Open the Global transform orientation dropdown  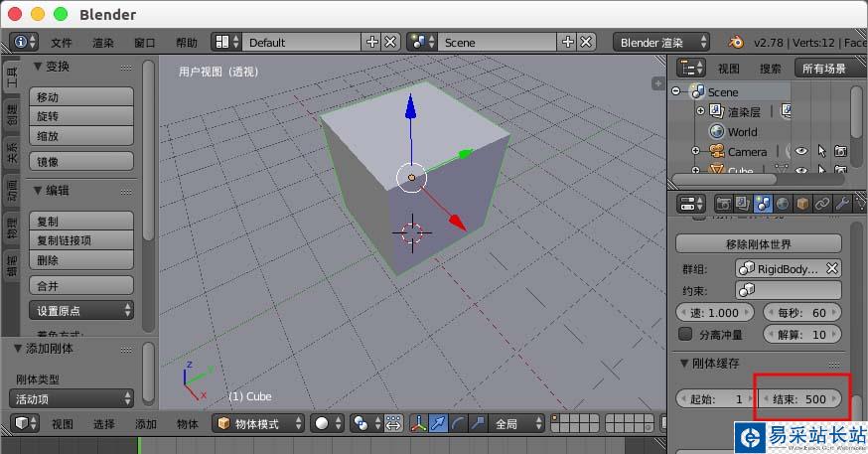pos(517,423)
